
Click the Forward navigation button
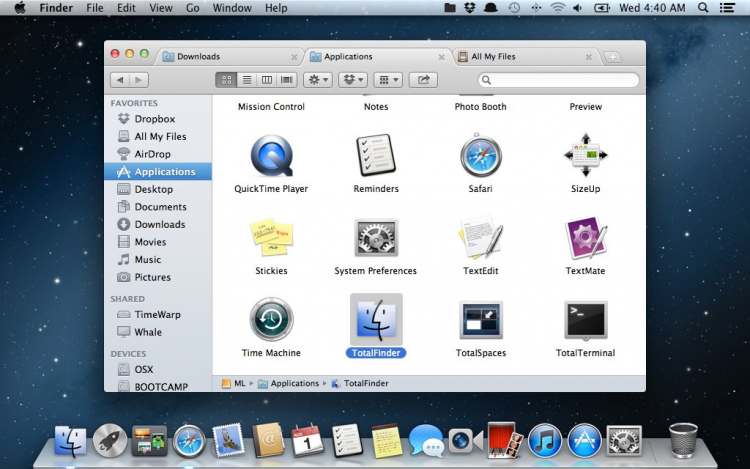tap(139, 80)
